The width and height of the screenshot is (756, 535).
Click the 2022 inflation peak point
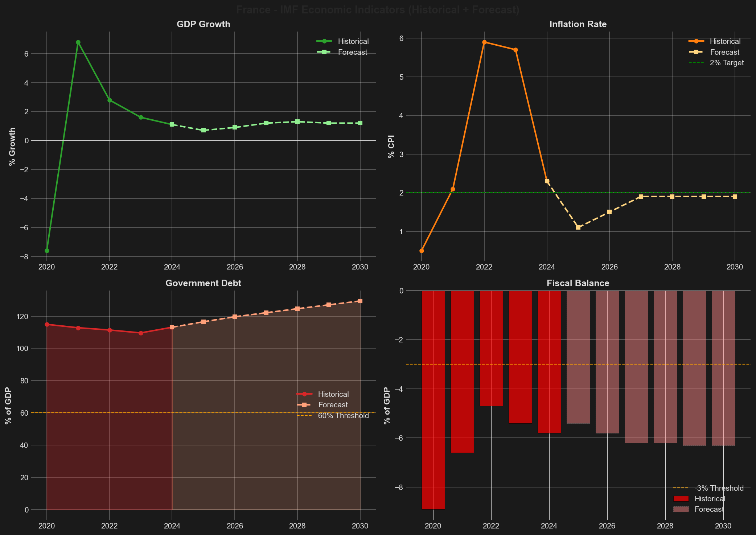click(485, 42)
